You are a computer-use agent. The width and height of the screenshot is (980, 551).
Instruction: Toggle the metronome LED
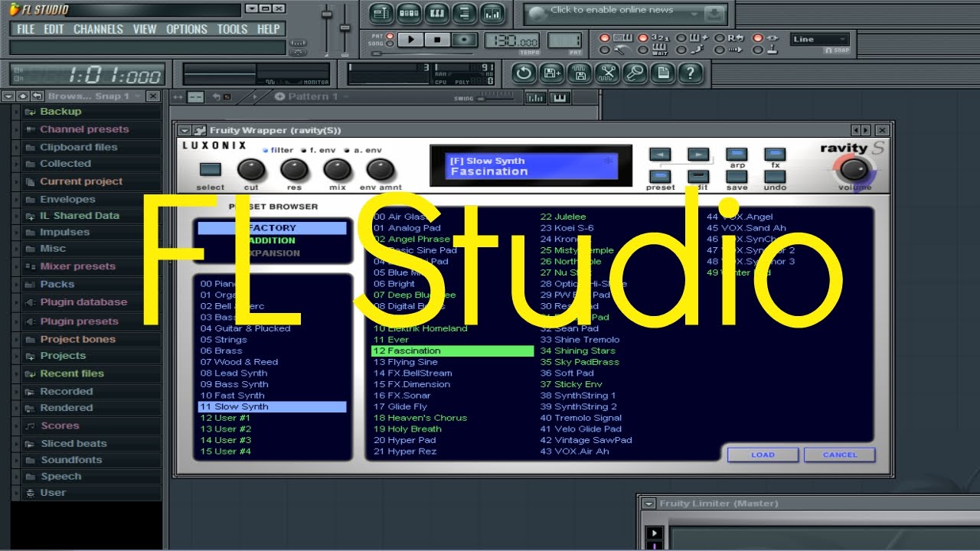[x=605, y=51]
